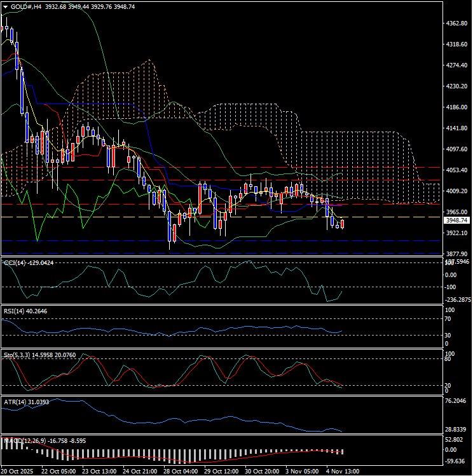Click the current price tag 3948.74
This screenshot has width=473, height=476.
(x=456, y=221)
